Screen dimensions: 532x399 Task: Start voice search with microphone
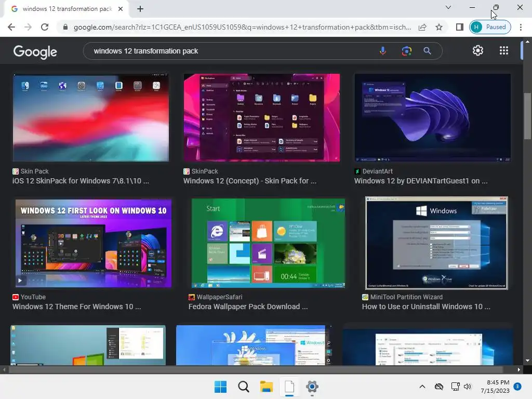tap(383, 51)
